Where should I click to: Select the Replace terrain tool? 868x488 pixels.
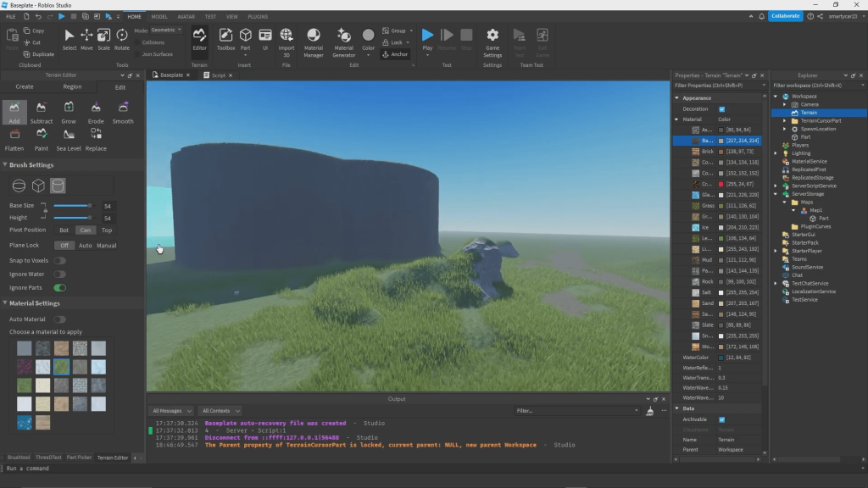click(96, 140)
